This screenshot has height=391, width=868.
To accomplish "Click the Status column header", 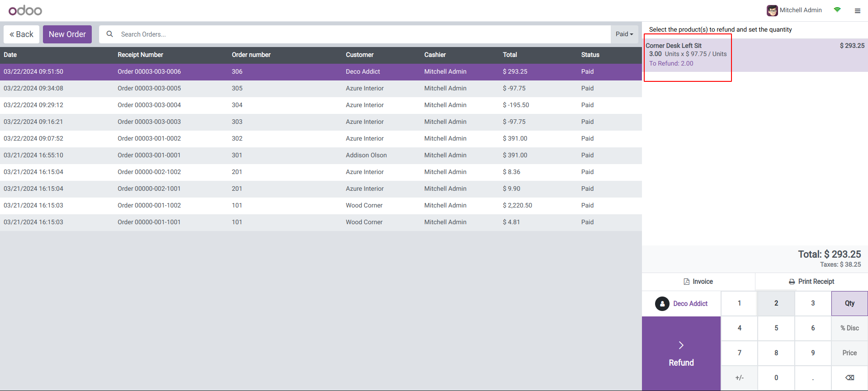I will pyautogui.click(x=590, y=55).
